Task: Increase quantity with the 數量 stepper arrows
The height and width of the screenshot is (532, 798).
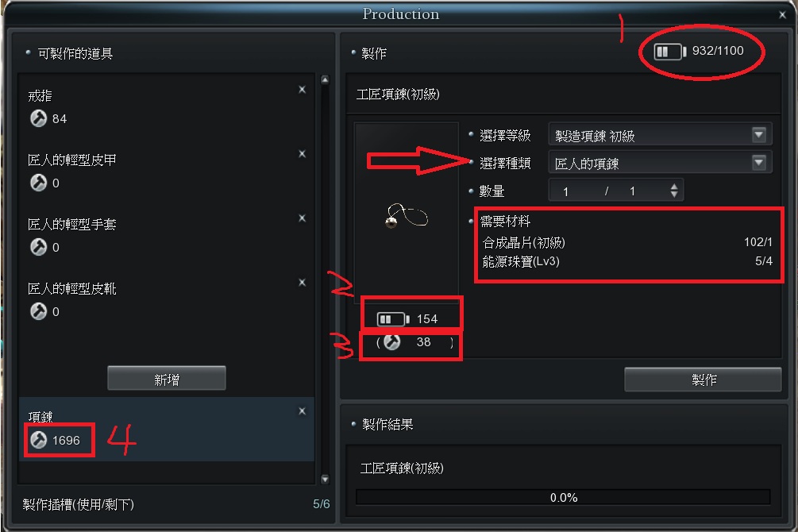Action: (674, 187)
